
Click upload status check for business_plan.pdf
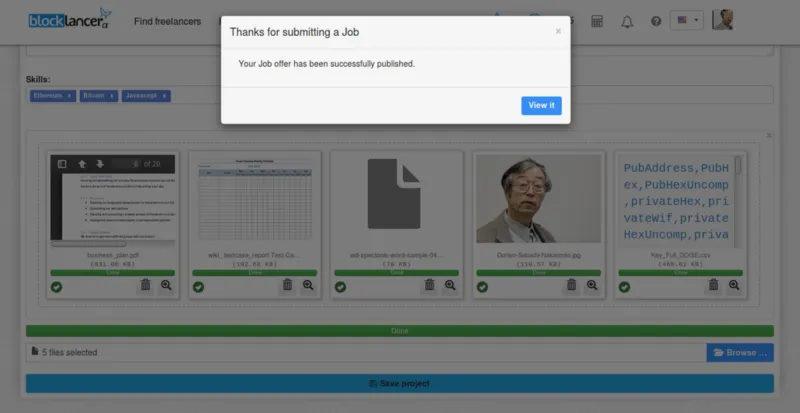(56, 287)
